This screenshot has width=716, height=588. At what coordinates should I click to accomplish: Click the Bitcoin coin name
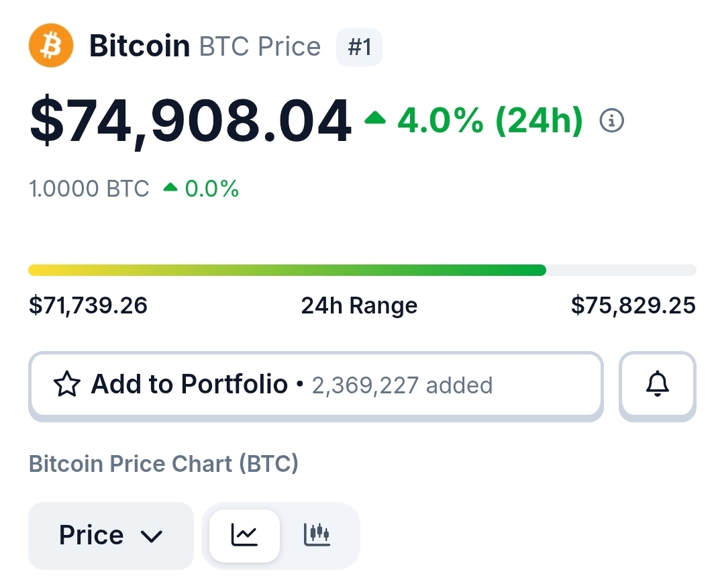pyautogui.click(x=140, y=46)
